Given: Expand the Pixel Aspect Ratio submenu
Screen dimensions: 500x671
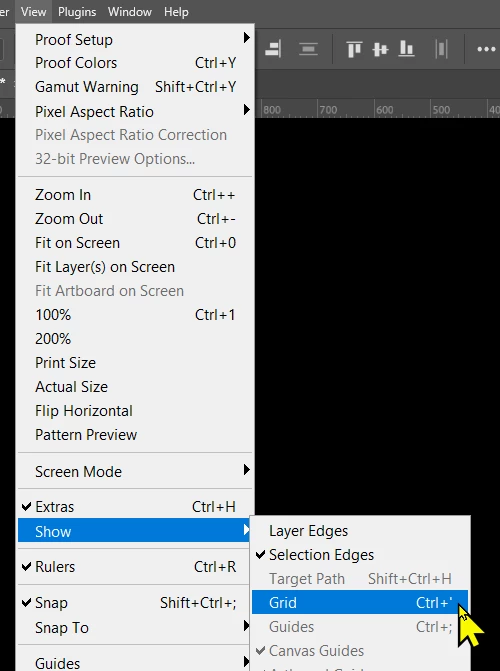Looking at the screenshot, I should 135,112.
